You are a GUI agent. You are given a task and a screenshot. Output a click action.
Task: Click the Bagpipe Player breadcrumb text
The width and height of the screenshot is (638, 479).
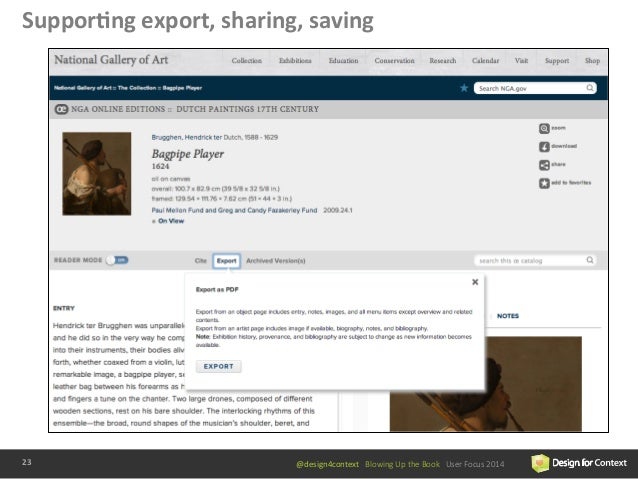coord(182,88)
